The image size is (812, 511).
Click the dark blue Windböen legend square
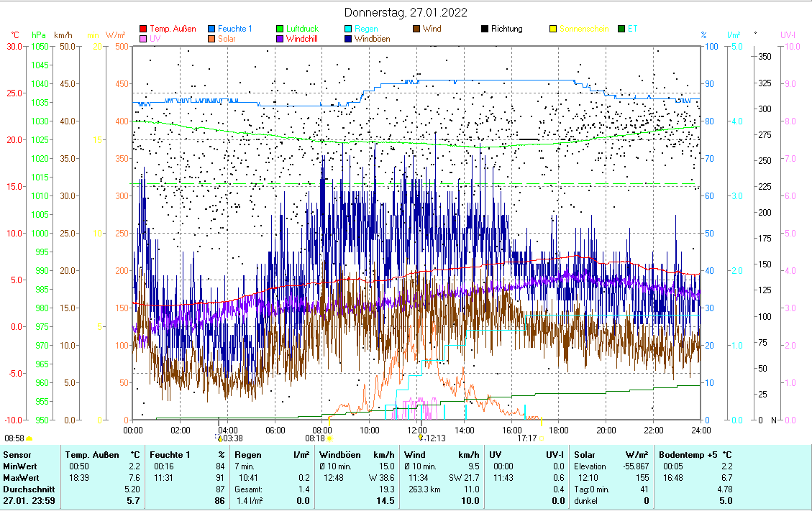349,39
